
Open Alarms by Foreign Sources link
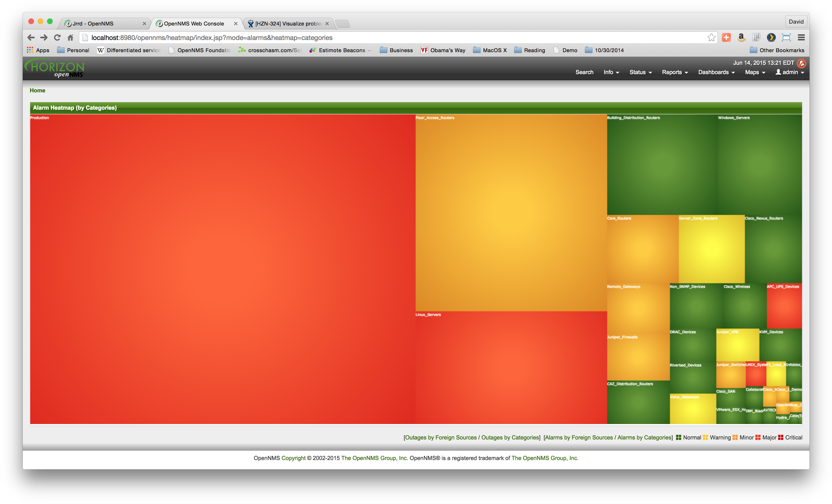point(579,438)
